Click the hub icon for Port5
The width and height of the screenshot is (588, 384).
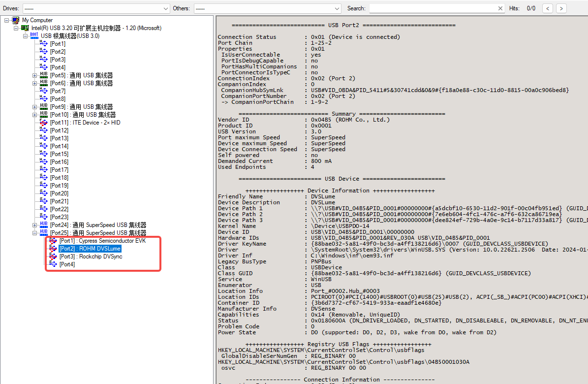[x=44, y=75]
